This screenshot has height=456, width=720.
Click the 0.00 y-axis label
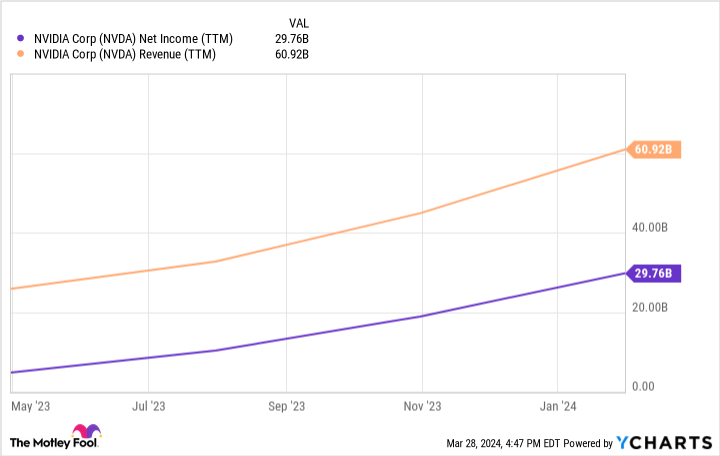click(645, 387)
